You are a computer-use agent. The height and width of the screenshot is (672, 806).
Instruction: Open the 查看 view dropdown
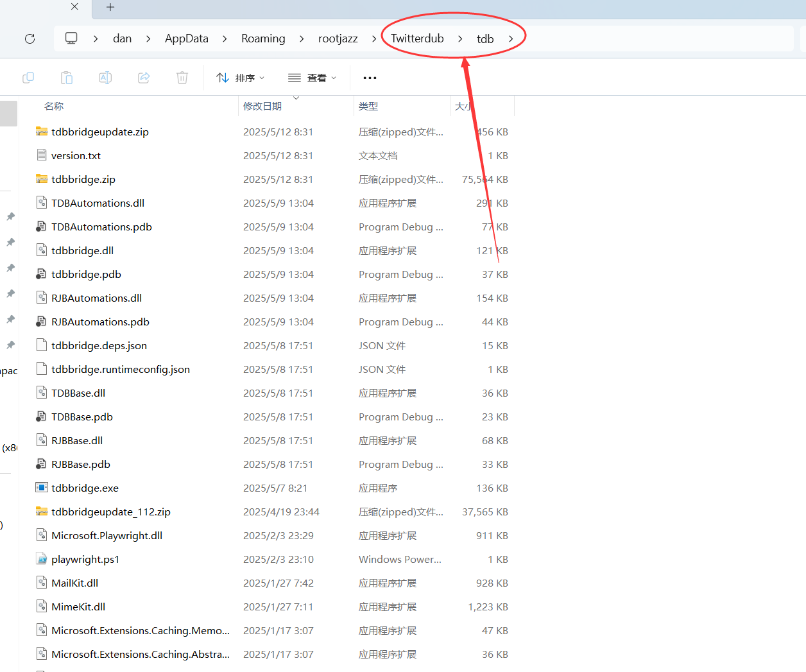313,78
